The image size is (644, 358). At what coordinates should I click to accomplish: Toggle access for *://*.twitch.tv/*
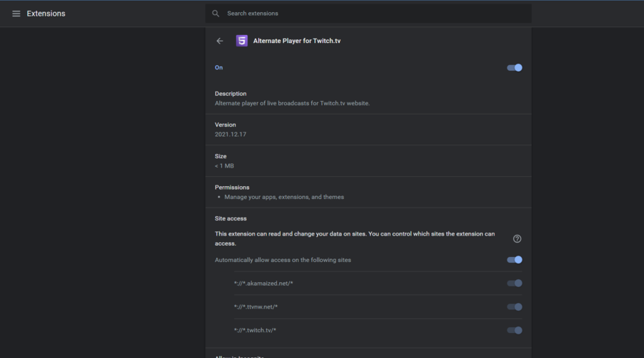[514, 331]
